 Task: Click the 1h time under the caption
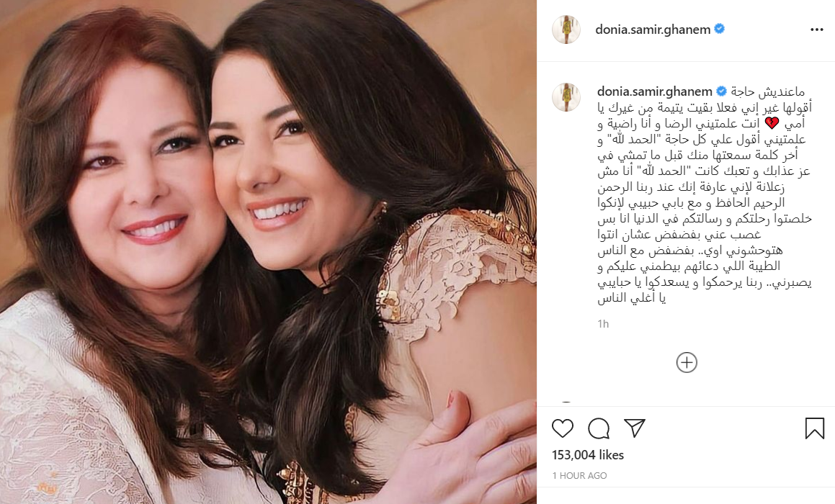pyautogui.click(x=603, y=323)
